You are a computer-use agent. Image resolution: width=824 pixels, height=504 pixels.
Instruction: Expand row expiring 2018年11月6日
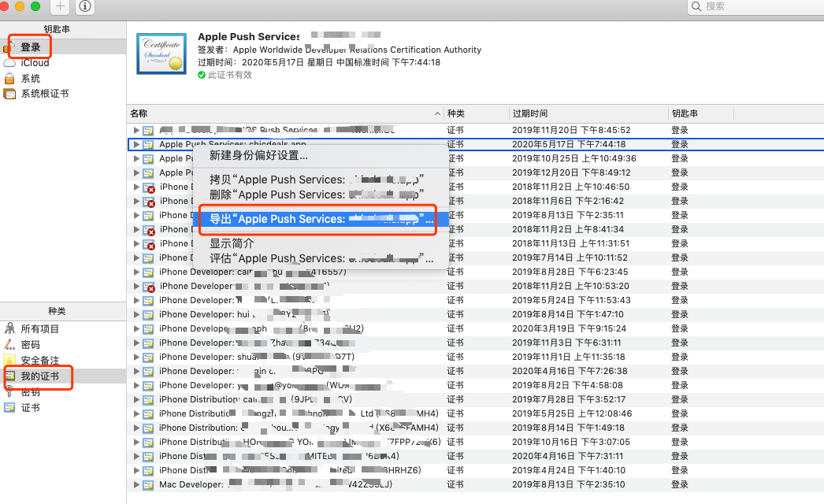136,201
